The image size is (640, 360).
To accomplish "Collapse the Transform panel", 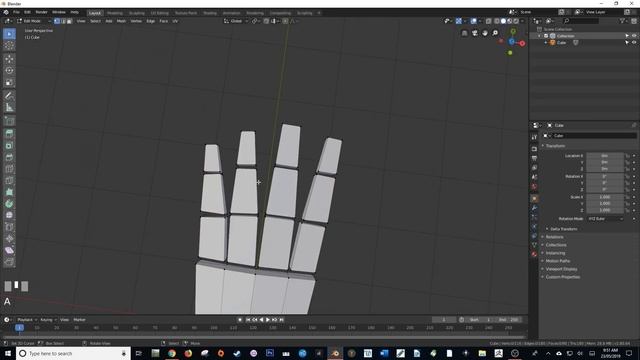I will point(555,146).
